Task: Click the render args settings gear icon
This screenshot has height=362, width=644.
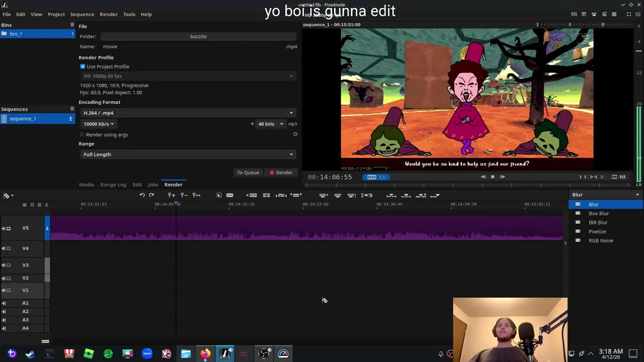Action: click(x=295, y=134)
